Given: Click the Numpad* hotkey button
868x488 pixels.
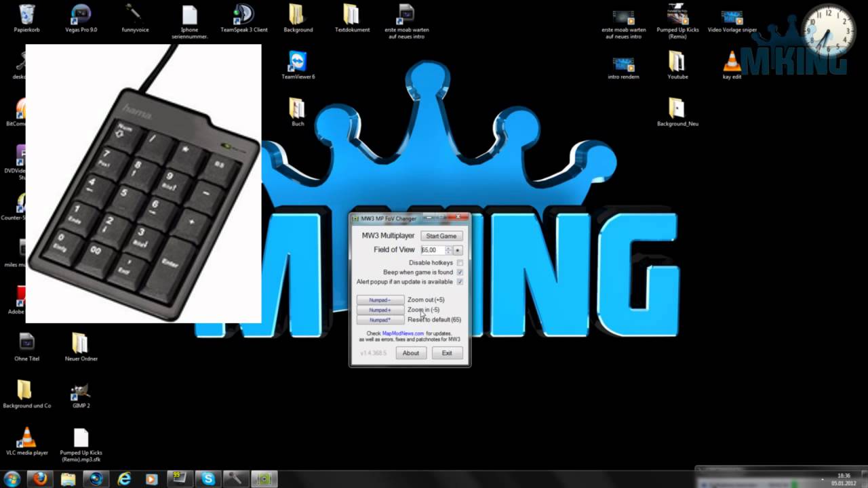Looking at the screenshot, I should click(380, 320).
